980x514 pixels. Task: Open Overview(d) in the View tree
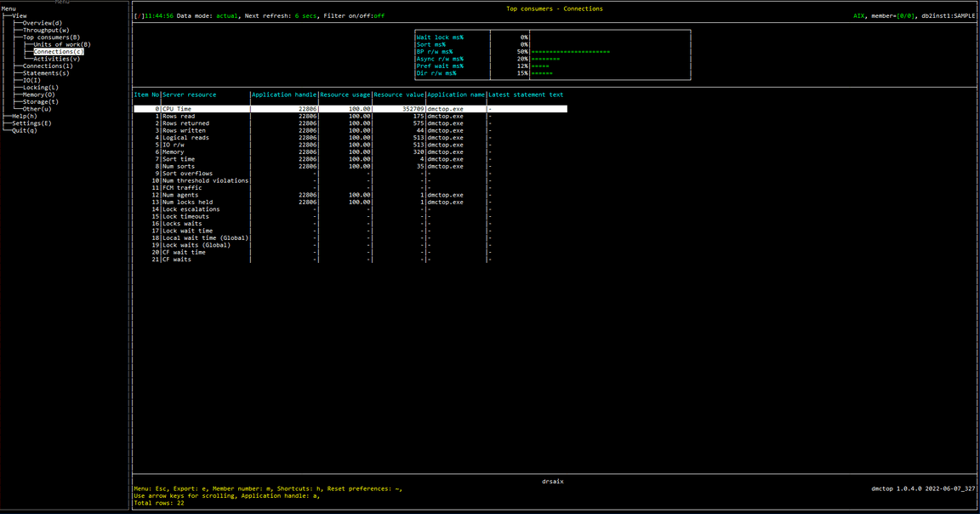pyautogui.click(x=43, y=23)
